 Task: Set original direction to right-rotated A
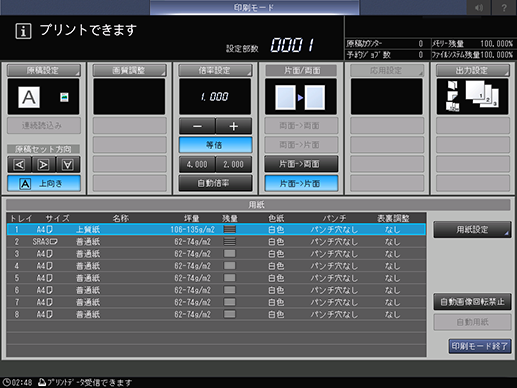[43, 165]
